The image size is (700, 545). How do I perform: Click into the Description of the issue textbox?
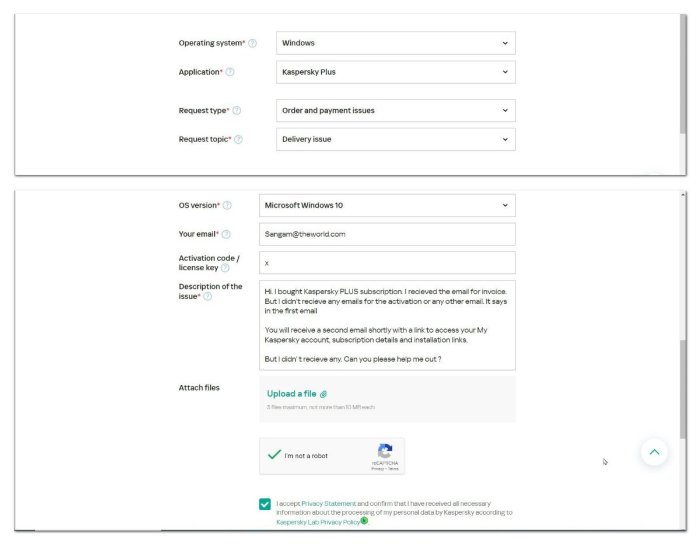(387, 325)
